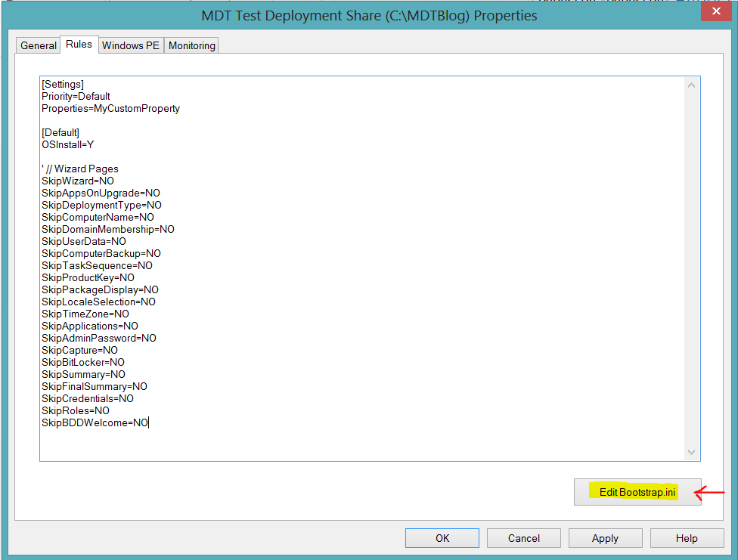Viewport: 738px width, 560px height.
Task: Click the Edit Bootstrap.ini button
Action: pyautogui.click(x=637, y=492)
